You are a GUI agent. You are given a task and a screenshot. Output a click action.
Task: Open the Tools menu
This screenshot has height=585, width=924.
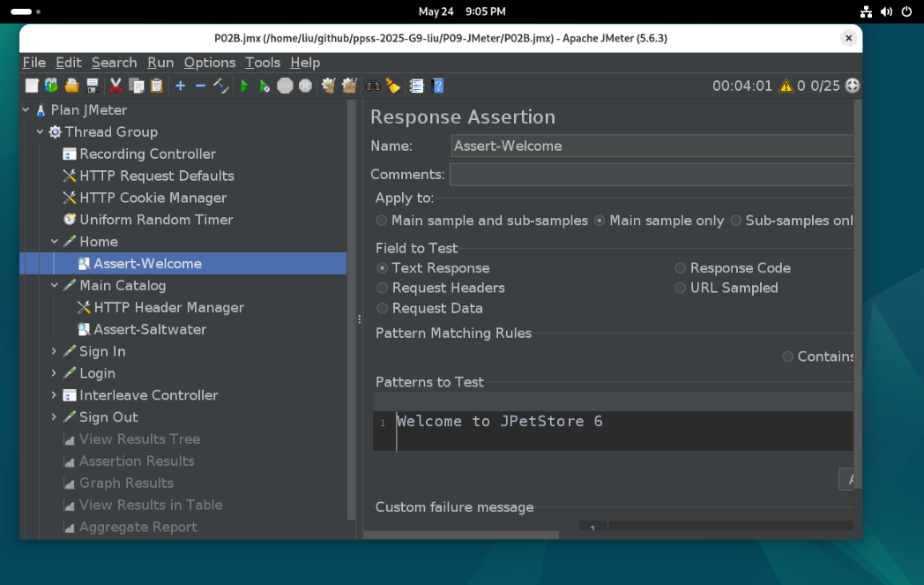coord(262,63)
